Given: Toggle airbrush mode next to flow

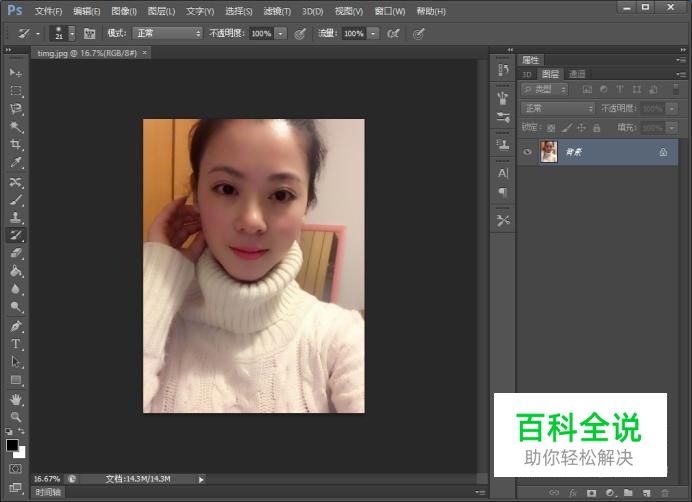Looking at the screenshot, I should (x=394, y=33).
